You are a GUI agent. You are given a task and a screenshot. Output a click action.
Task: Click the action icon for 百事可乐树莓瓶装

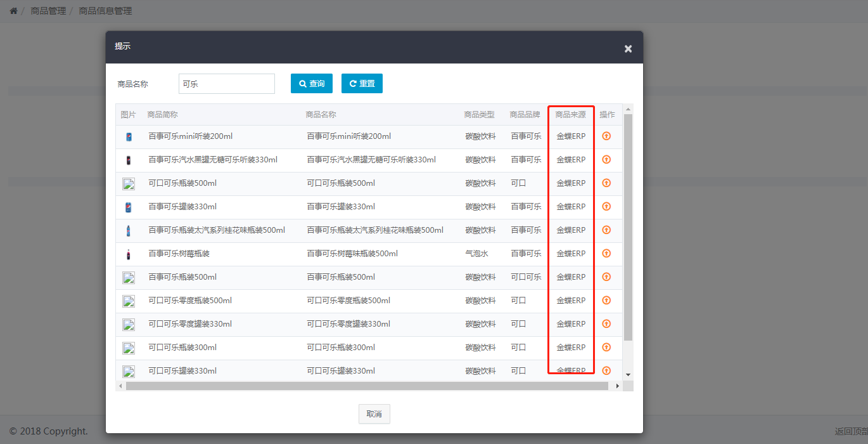tap(606, 253)
